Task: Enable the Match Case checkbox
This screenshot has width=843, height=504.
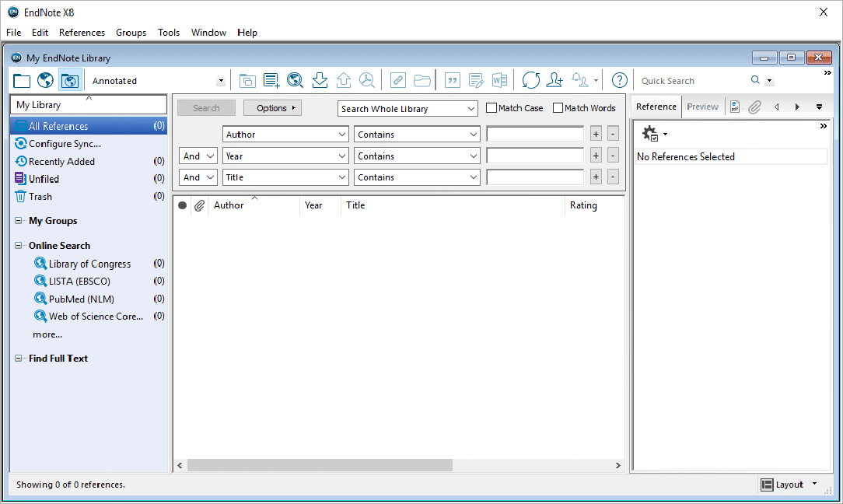Action: 491,108
